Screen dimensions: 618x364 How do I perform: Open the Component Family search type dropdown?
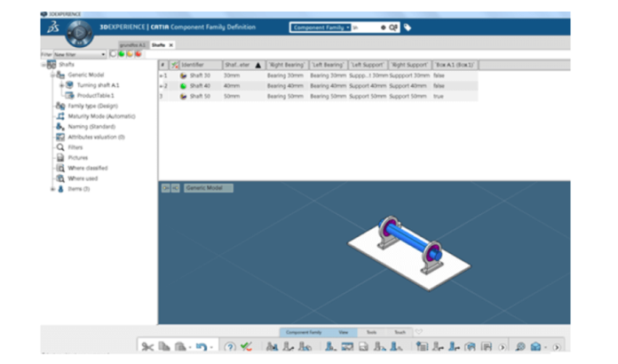point(321,28)
